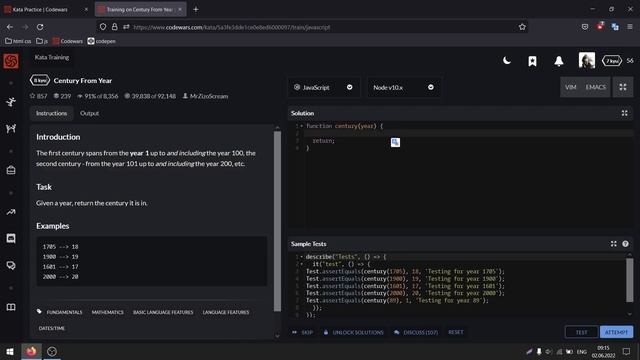Open the docs book sidebar icon

pyautogui.click(x=11, y=307)
